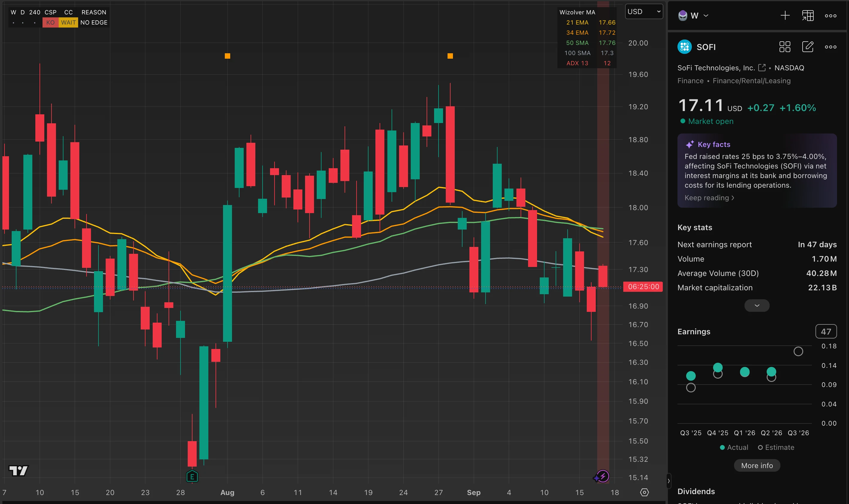The height and width of the screenshot is (504, 849).
Task: Click the Estimate legend item
Action: 776,447
